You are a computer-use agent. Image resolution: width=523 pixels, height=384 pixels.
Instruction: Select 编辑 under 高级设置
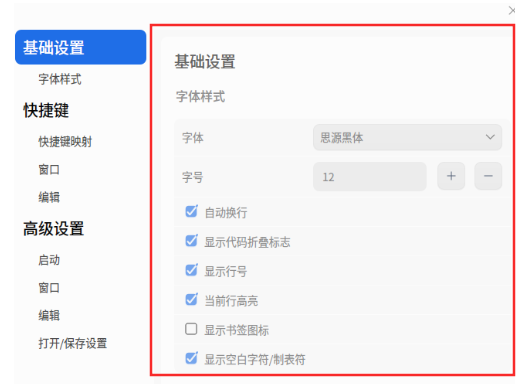tap(49, 315)
